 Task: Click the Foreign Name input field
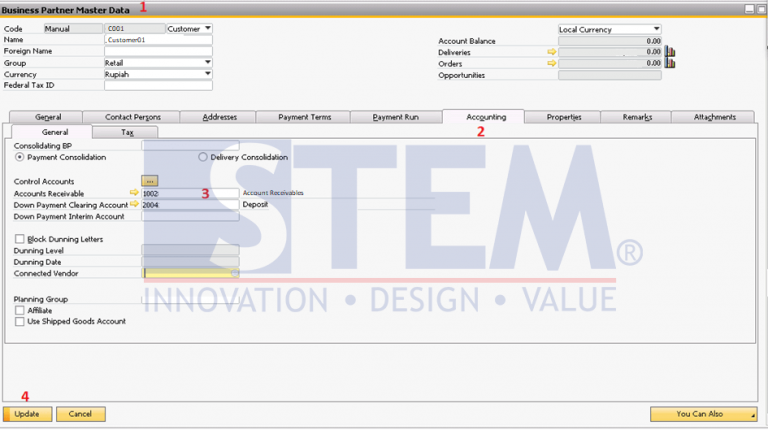pyautogui.click(x=158, y=51)
